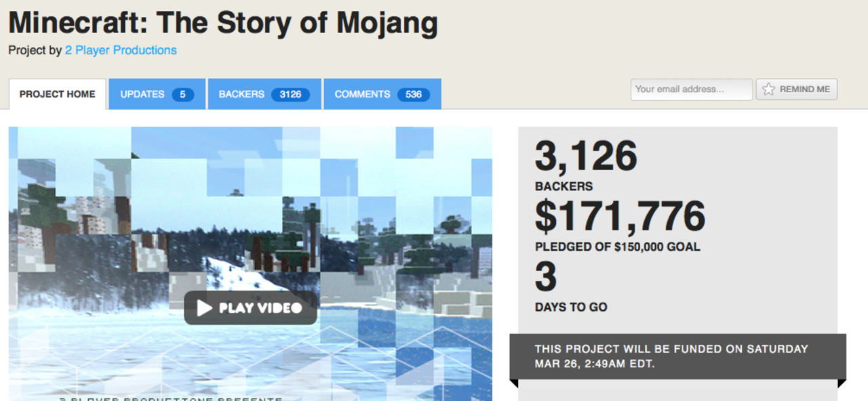The image size is (868, 401).
Task: Click the $171,776 pledged amount
Action: click(x=618, y=216)
